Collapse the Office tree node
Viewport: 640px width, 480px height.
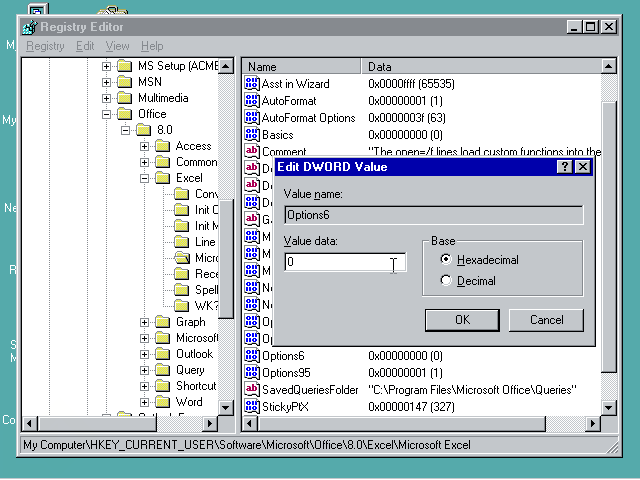point(107,114)
